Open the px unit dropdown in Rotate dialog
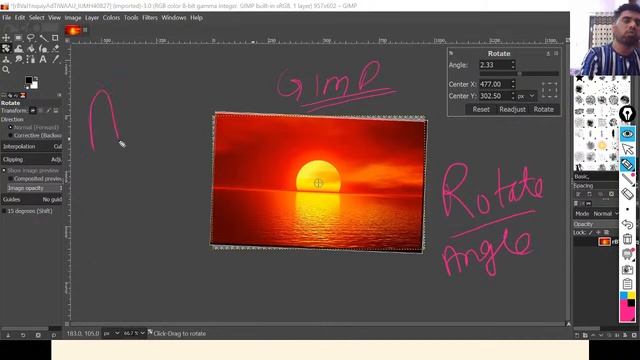 [x=526, y=96]
